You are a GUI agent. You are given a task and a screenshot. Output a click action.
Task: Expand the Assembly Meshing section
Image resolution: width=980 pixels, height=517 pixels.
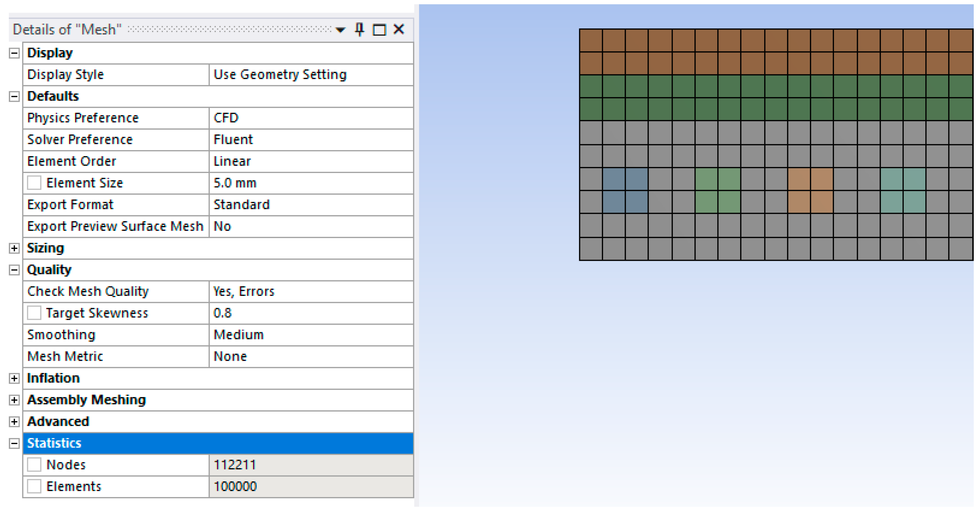point(14,400)
